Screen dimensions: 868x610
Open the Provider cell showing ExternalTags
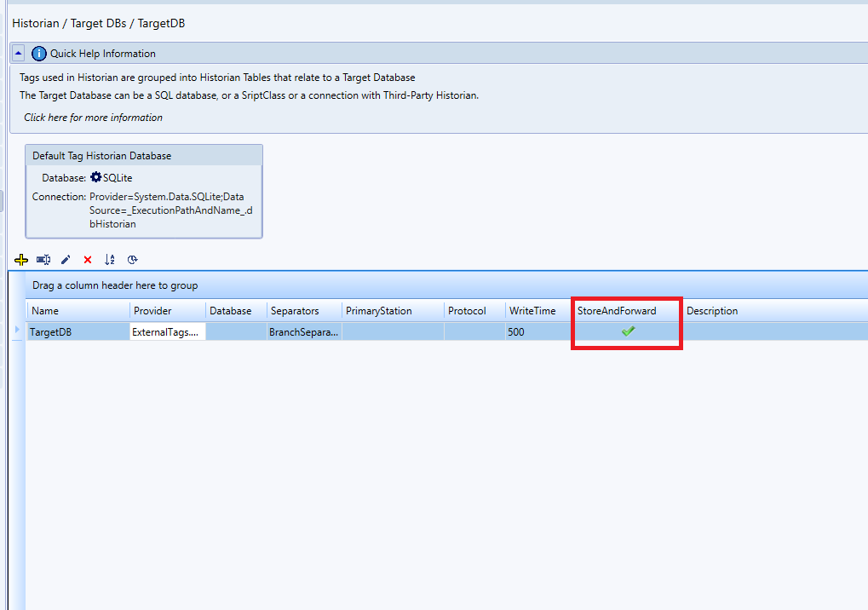coord(167,332)
